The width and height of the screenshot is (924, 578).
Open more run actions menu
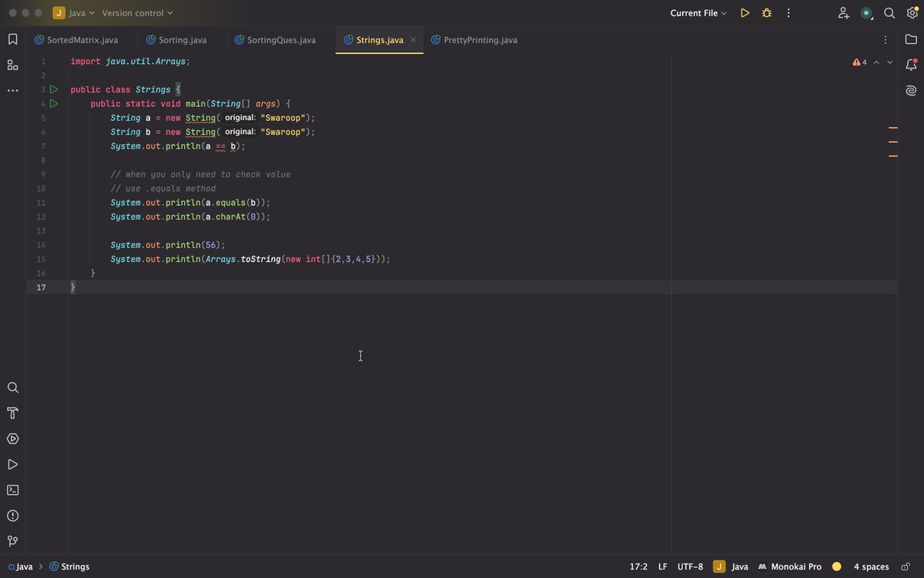(x=788, y=13)
